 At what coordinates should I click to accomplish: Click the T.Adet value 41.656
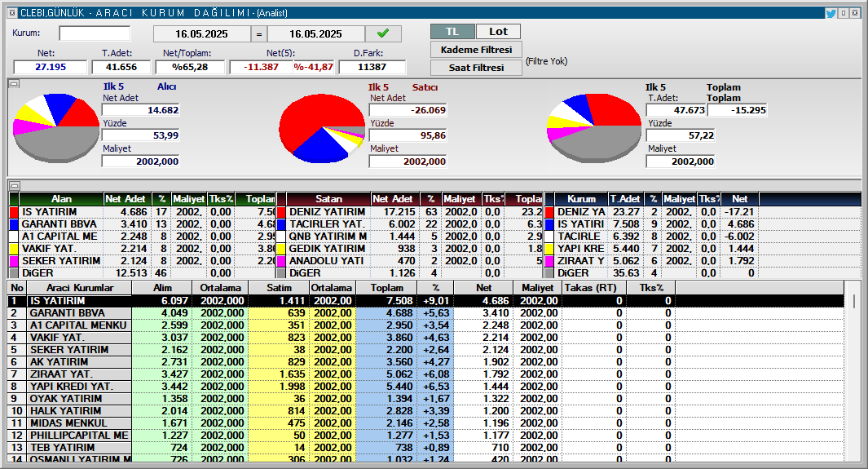pyautogui.click(x=121, y=67)
